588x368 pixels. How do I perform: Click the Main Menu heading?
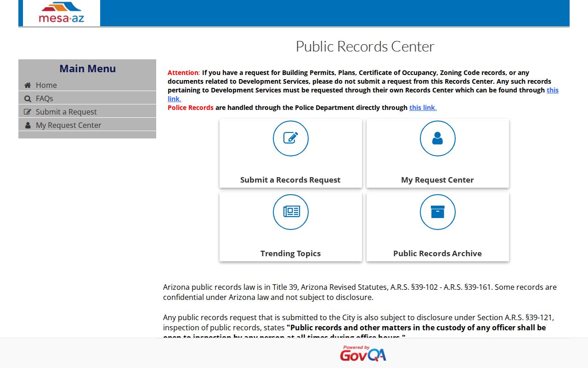pos(87,69)
